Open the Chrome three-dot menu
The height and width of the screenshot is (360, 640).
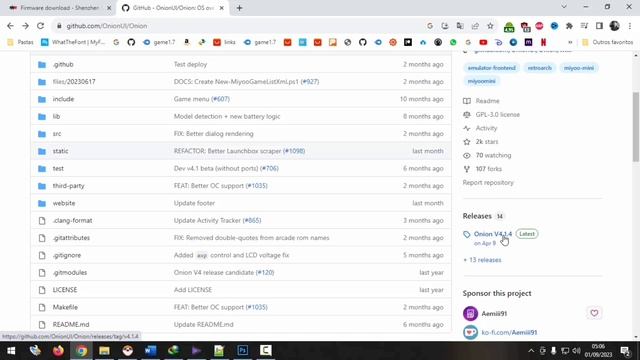coord(630,26)
